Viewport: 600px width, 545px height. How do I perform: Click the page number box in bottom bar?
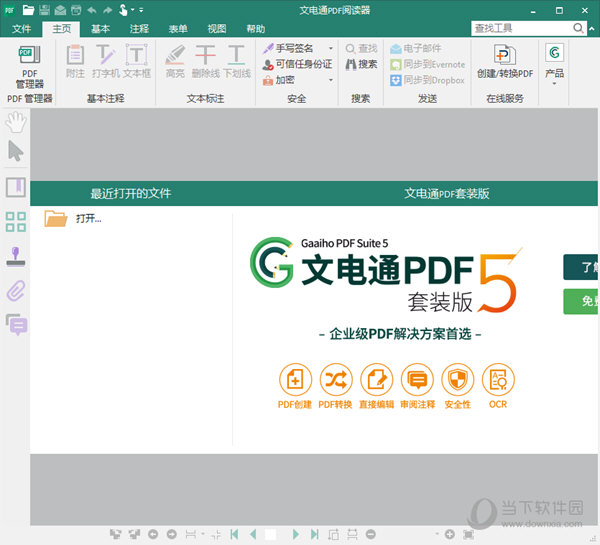click(x=271, y=535)
